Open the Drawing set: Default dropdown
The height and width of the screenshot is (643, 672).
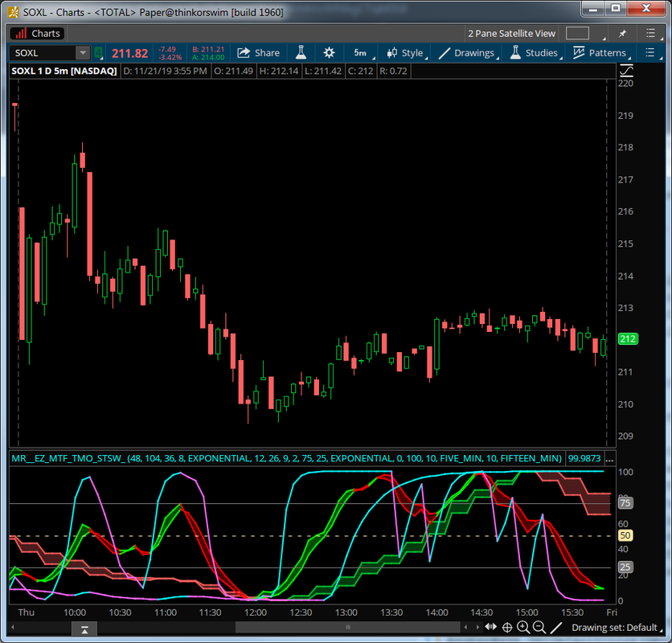pos(617,628)
